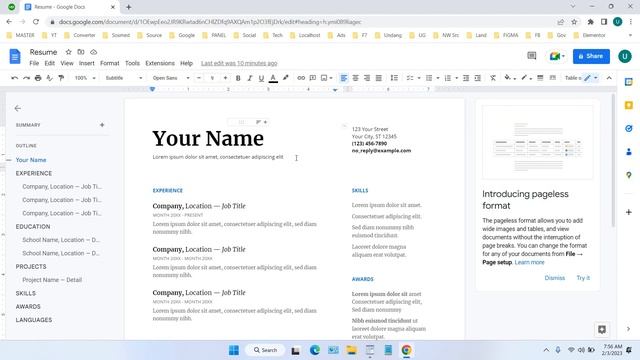Image resolution: width=640 pixels, height=360 pixels.
Task: Increase the indent level
Action: click(478, 78)
